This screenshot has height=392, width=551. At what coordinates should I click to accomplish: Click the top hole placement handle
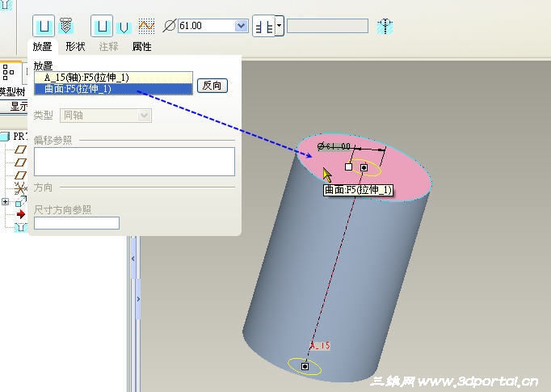(364, 167)
